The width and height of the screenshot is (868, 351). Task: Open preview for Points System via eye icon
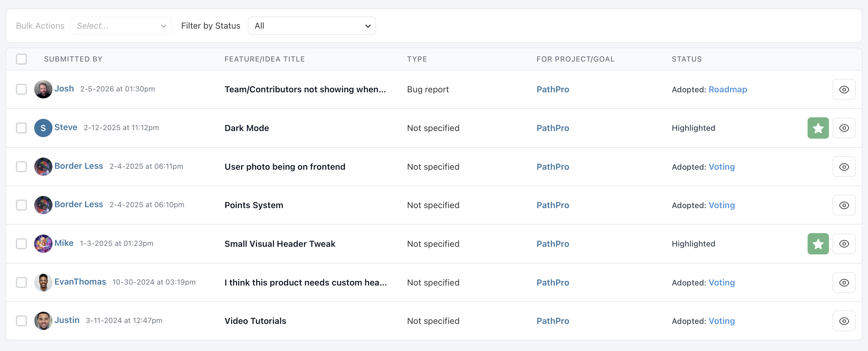point(844,205)
